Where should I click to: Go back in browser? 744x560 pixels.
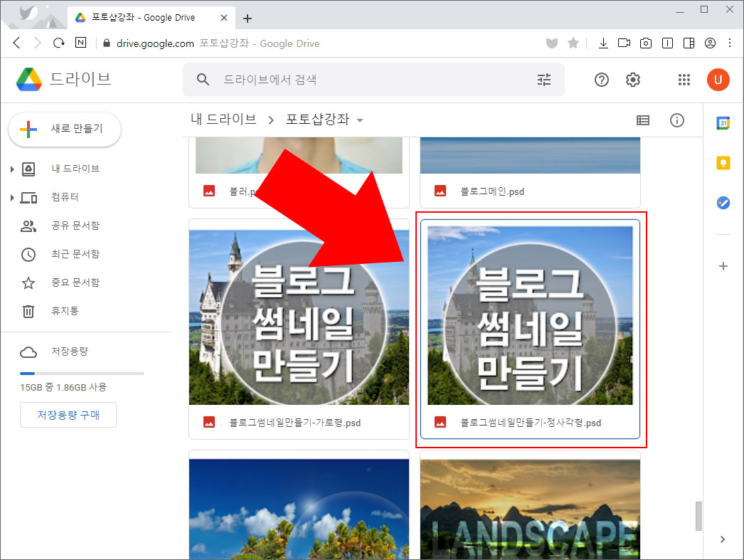point(16,43)
